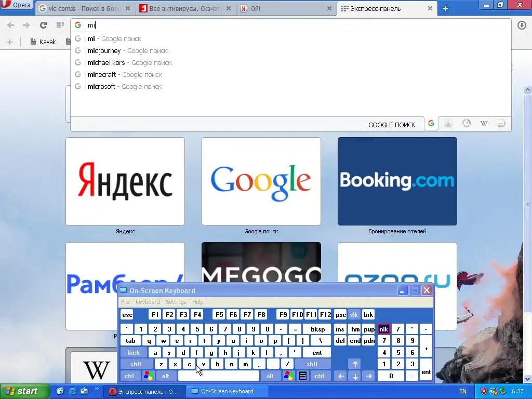
Task: Launch Internet Explorer from quick launch
Action: pyautogui.click(x=72, y=391)
